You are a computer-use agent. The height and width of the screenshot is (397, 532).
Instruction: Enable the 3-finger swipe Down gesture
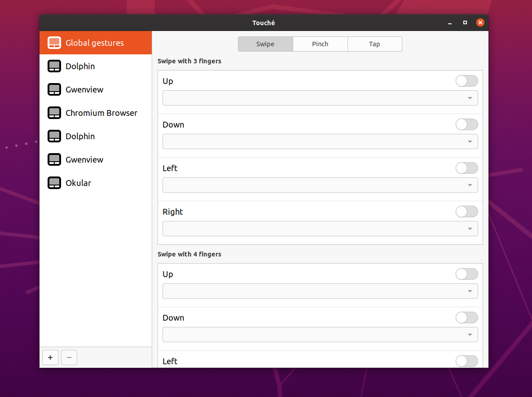coord(466,124)
